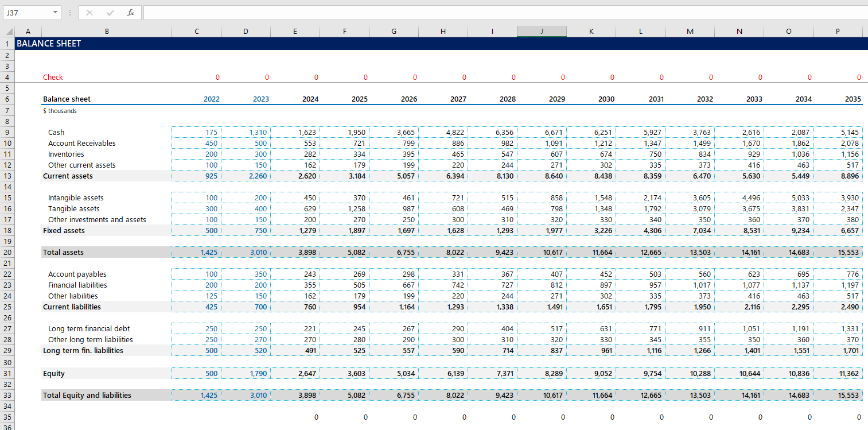Viewport: 868px width, 430px height.
Task: Click the Total assets row label
Action: click(x=63, y=253)
